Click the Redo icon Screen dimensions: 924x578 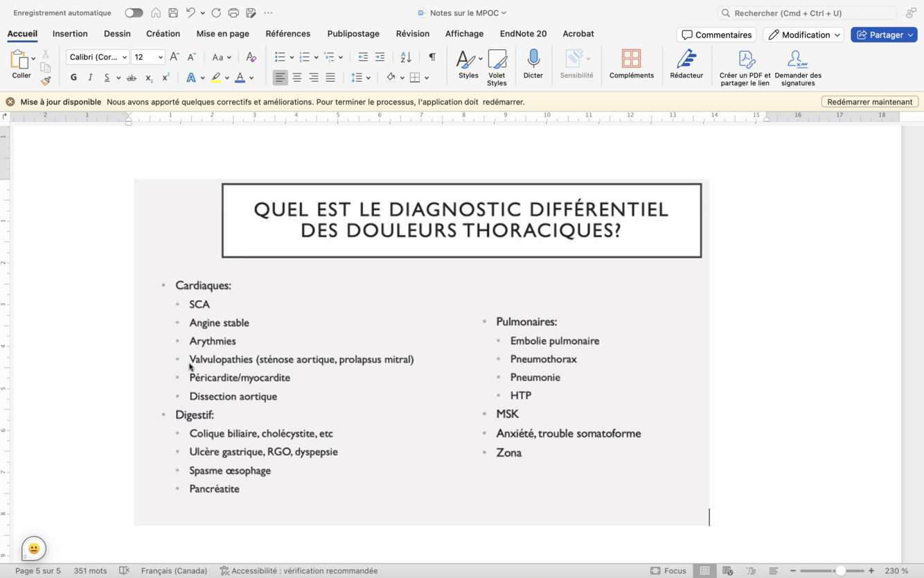[216, 12]
